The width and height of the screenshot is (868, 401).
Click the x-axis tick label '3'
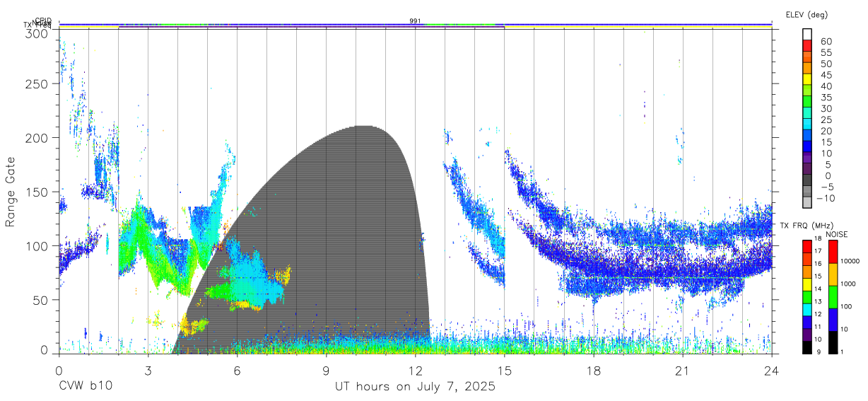(148, 370)
